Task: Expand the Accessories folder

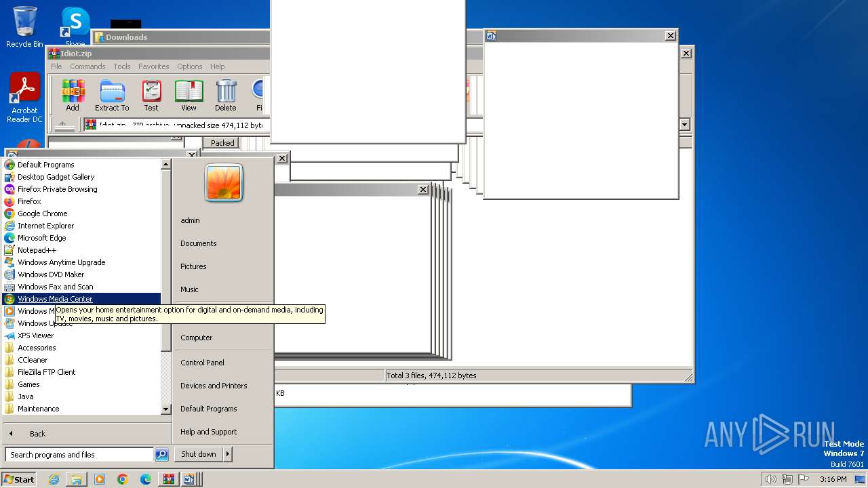Action: [x=82, y=348]
